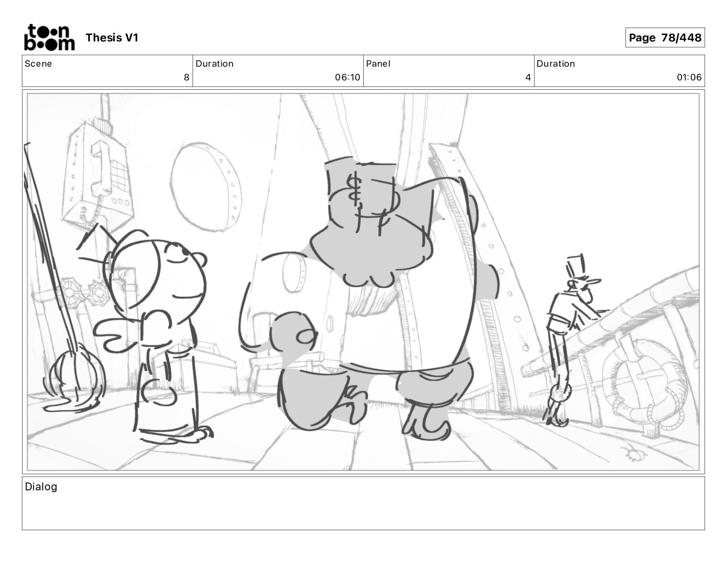The width and height of the screenshot is (728, 563).
Task: Click the scene 'Duration' header label
Action: 215,64
